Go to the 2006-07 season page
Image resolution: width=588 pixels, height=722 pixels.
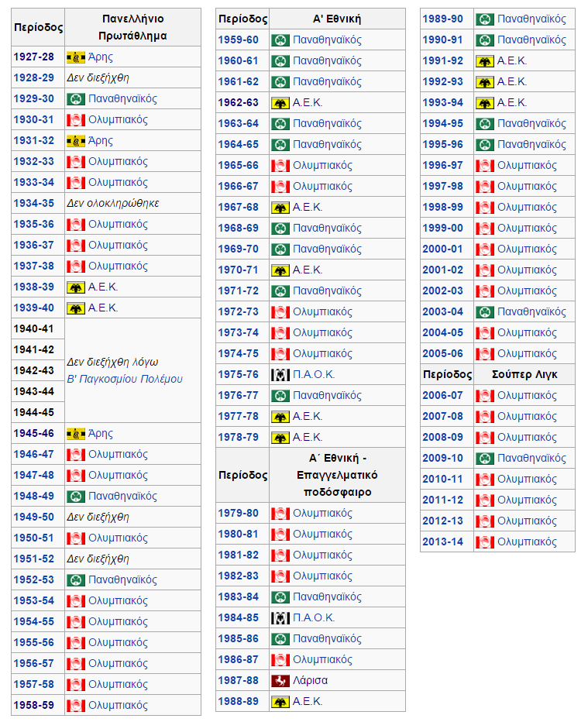(x=442, y=395)
